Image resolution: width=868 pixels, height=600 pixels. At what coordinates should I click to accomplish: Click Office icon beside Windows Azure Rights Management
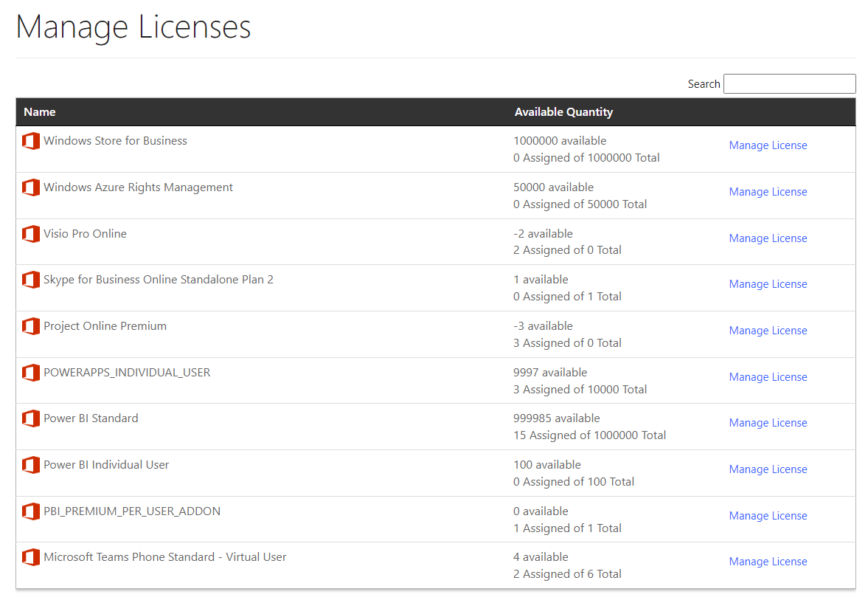click(x=31, y=187)
